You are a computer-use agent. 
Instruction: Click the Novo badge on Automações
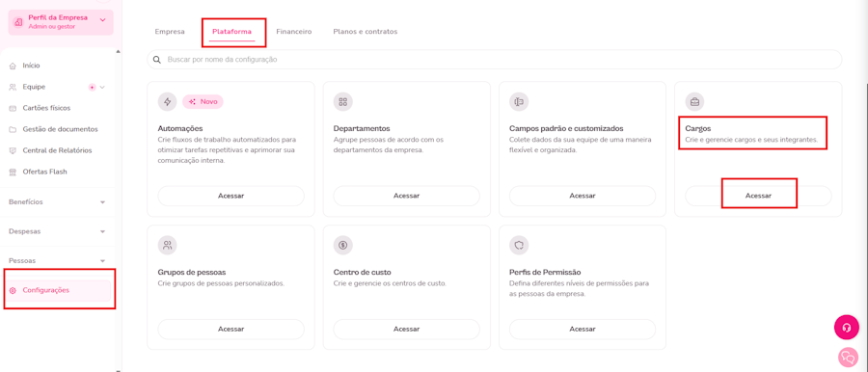point(203,102)
